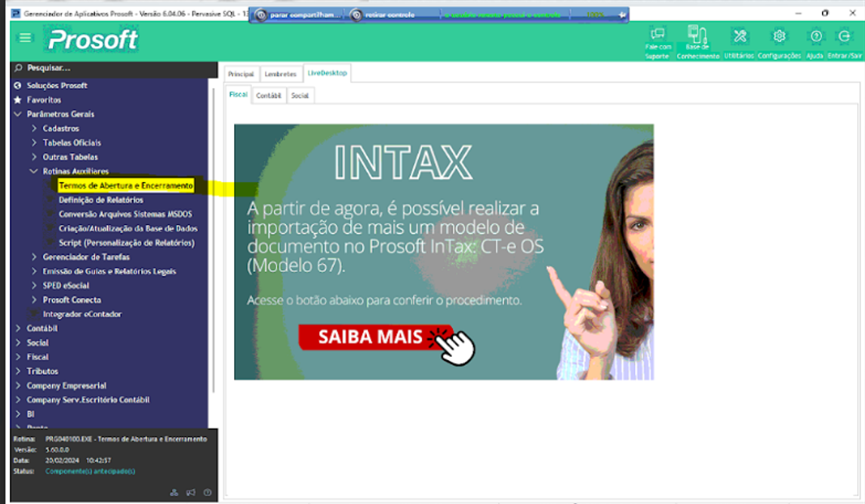Open Criação/Atualização da Base de Dados
865x504 pixels.
click(x=128, y=229)
